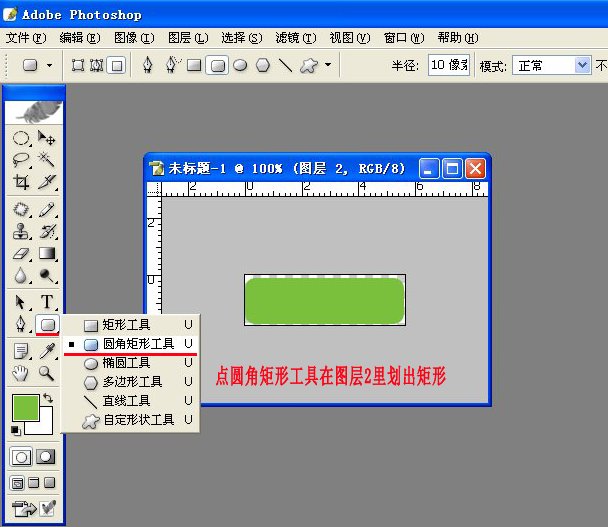Switch to Quick Mask mode

46,457
